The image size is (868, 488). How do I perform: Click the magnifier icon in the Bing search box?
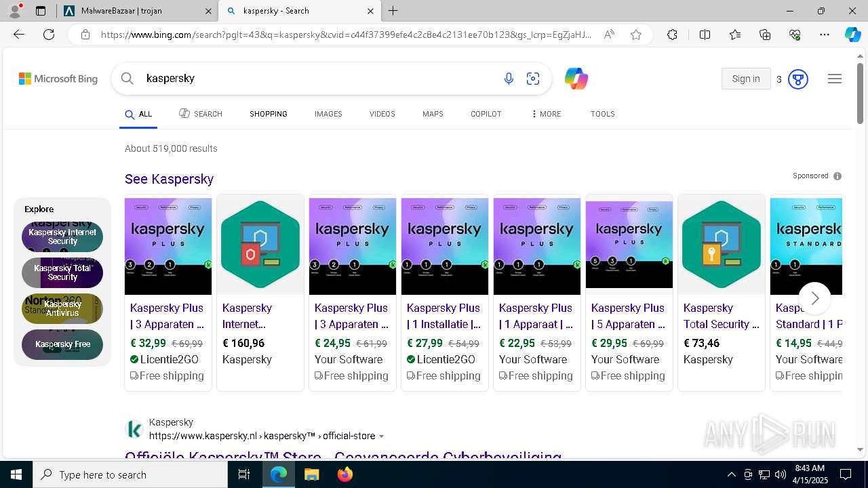[x=127, y=79]
